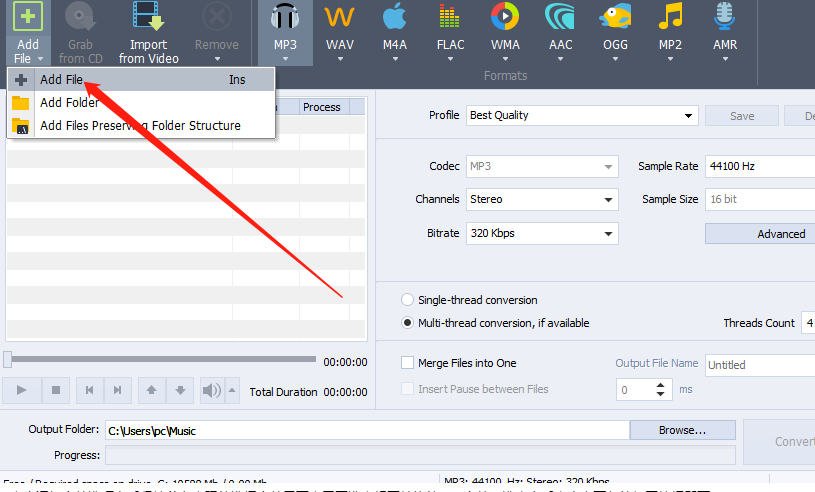The height and width of the screenshot is (492, 815).
Task: Open the Sample Rate 44100 Hz field
Action: [x=760, y=166]
